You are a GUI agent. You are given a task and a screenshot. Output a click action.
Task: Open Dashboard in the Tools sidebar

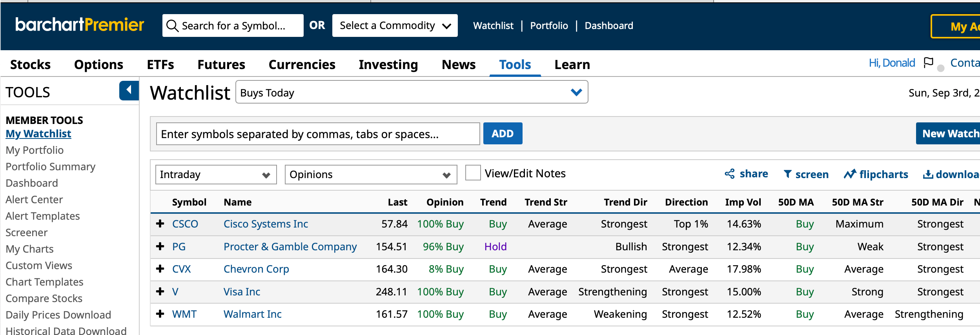(32, 183)
